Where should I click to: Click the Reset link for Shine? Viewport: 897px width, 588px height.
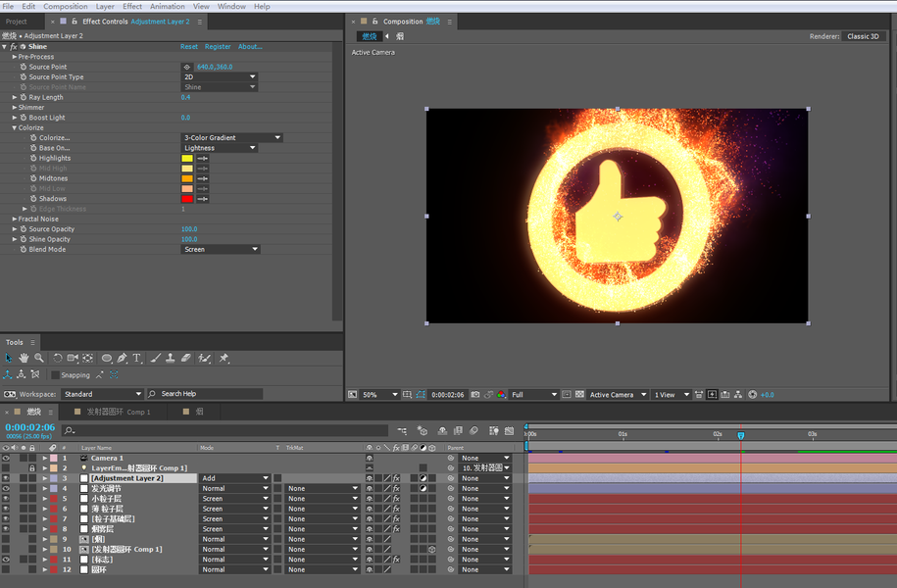pos(189,47)
